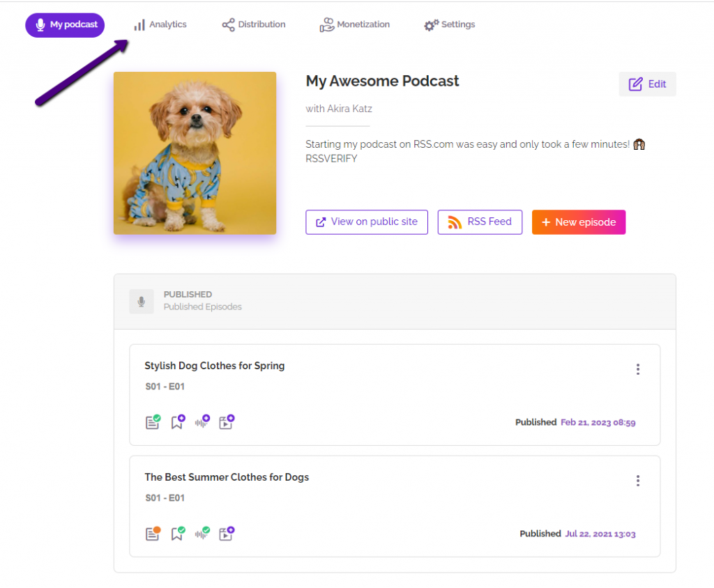The width and height of the screenshot is (714, 588).
Task: Click the My Awesome Podcast title
Action: tap(382, 81)
